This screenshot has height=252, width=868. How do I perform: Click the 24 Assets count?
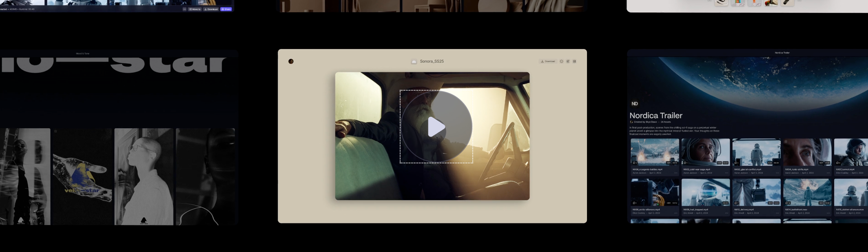[x=666, y=122]
